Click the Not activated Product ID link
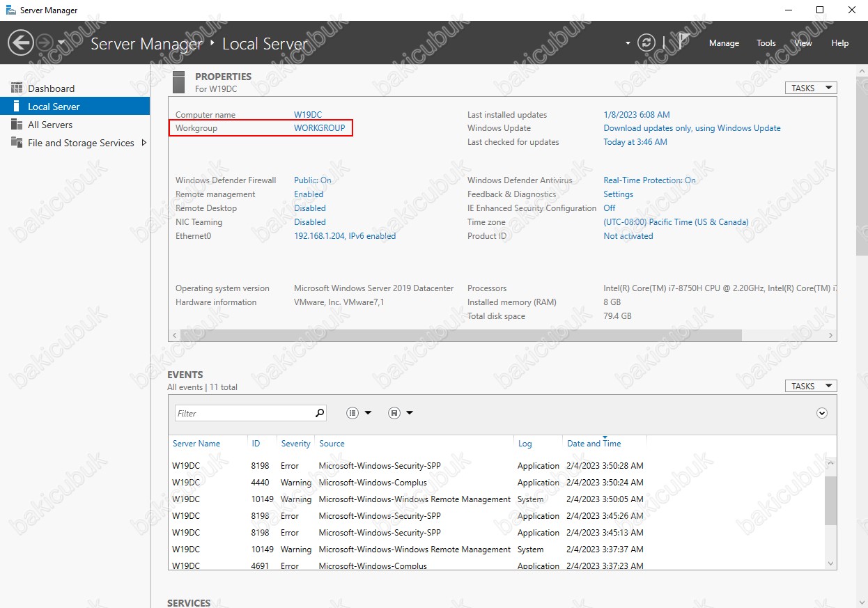Screen dimensions: 868x608 (628, 236)
